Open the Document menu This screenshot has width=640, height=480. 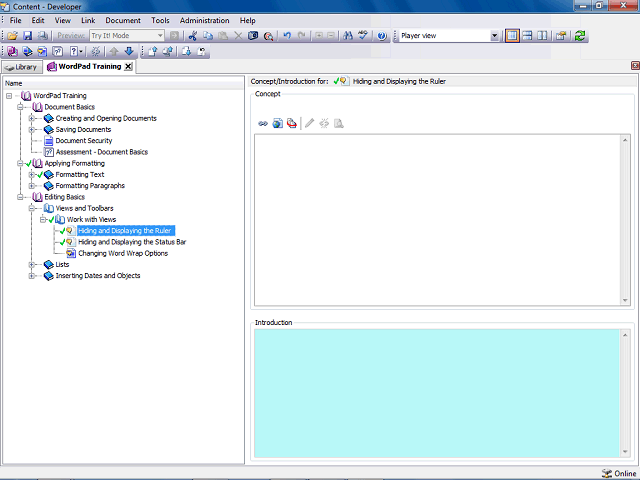pyautogui.click(x=123, y=20)
